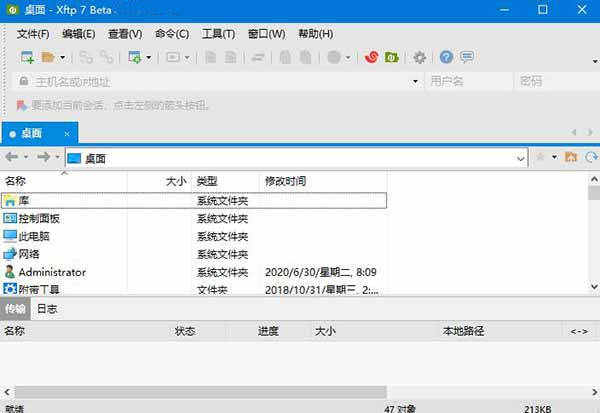
Task: Click the New Session icon
Action: tap(27, 58)
